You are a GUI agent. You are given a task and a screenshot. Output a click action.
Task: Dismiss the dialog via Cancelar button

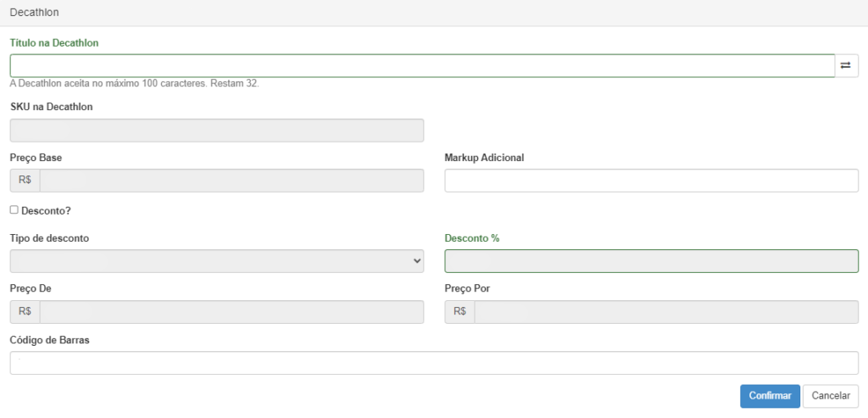tap(831, 396)
